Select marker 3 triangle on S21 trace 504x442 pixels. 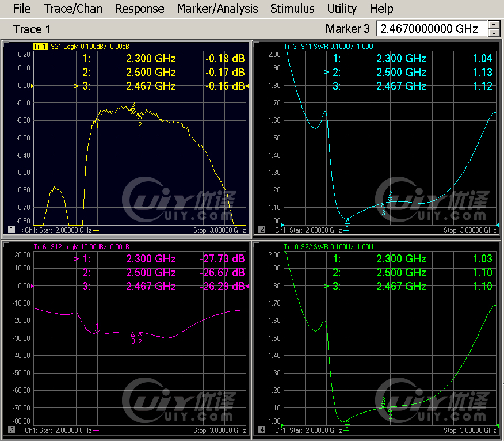(x=133, y=111)
